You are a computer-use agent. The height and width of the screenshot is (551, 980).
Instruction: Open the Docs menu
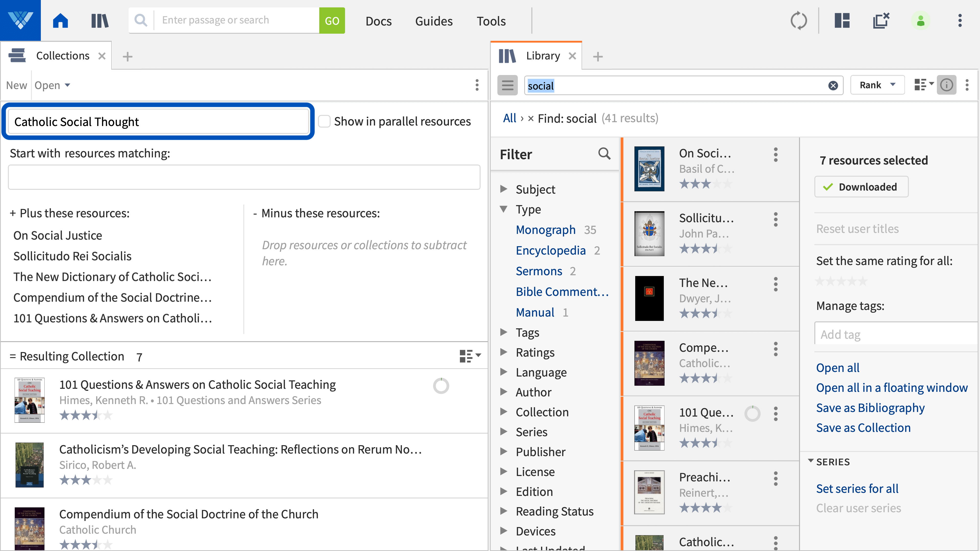(x=378, y=21)
